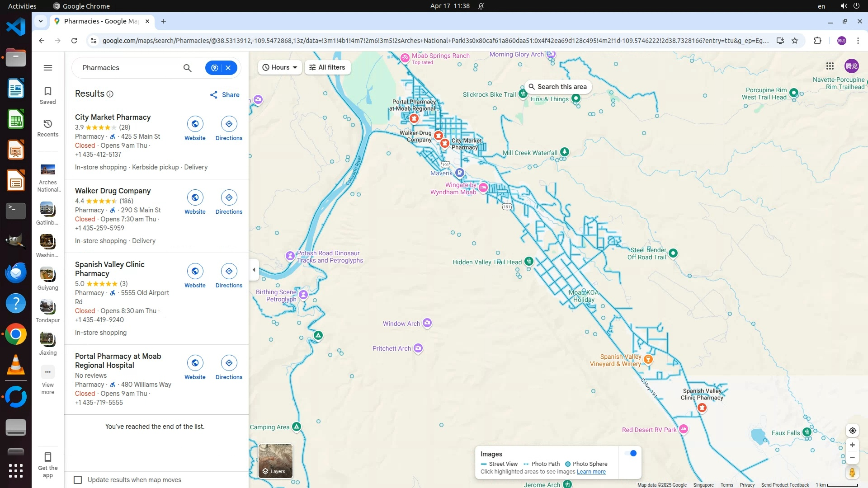868x488 pixels.
Task: Open Website icon for City Market Pharmacy
Action: (195, 124)
